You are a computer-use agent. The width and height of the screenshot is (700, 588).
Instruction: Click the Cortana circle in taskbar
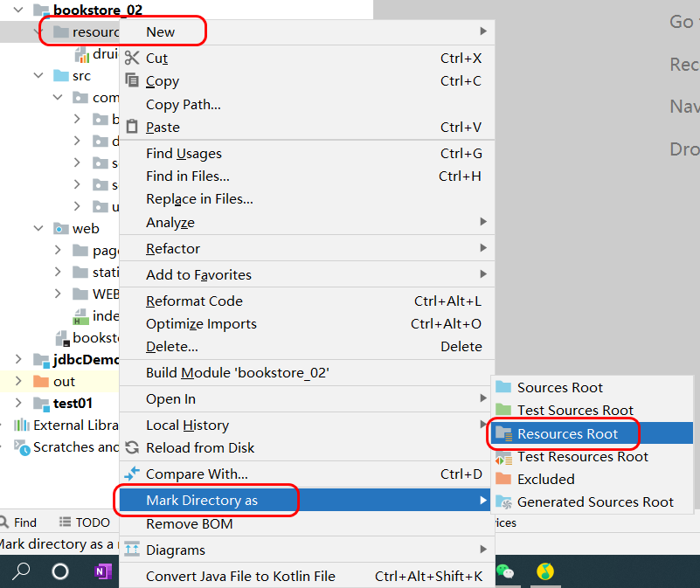tap(60, 571)
